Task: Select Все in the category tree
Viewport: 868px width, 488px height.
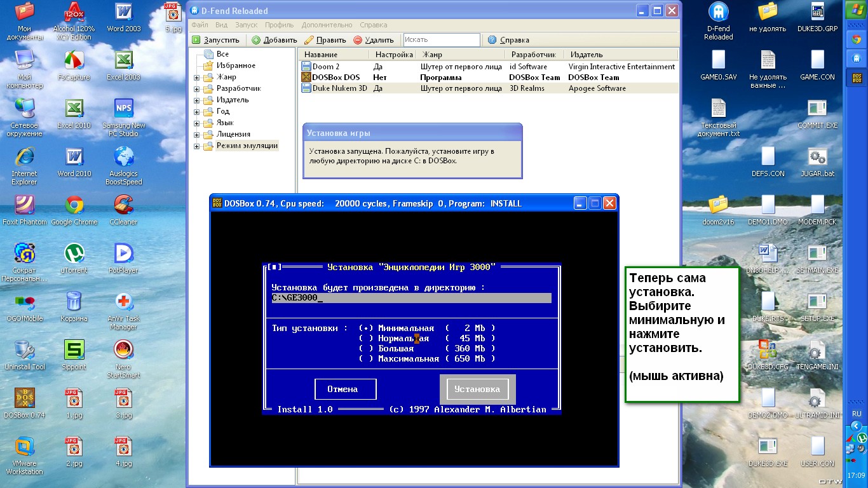Action: (x=222, y=55)
